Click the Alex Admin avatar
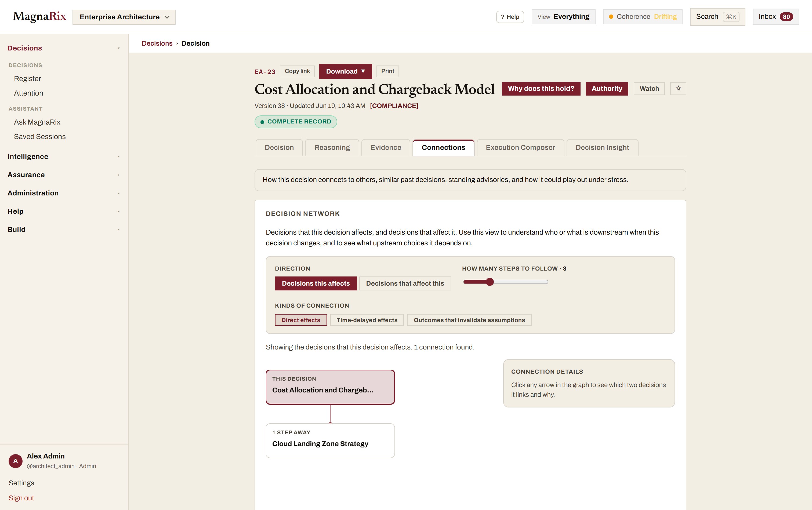Screen dimensions: 812x510 (x=16, y=461)
